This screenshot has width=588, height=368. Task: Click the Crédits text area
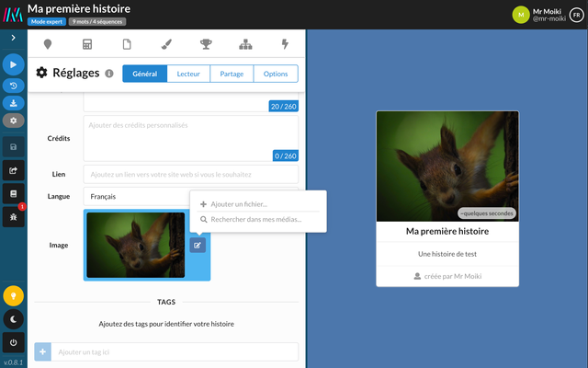(x=191, y=139)
